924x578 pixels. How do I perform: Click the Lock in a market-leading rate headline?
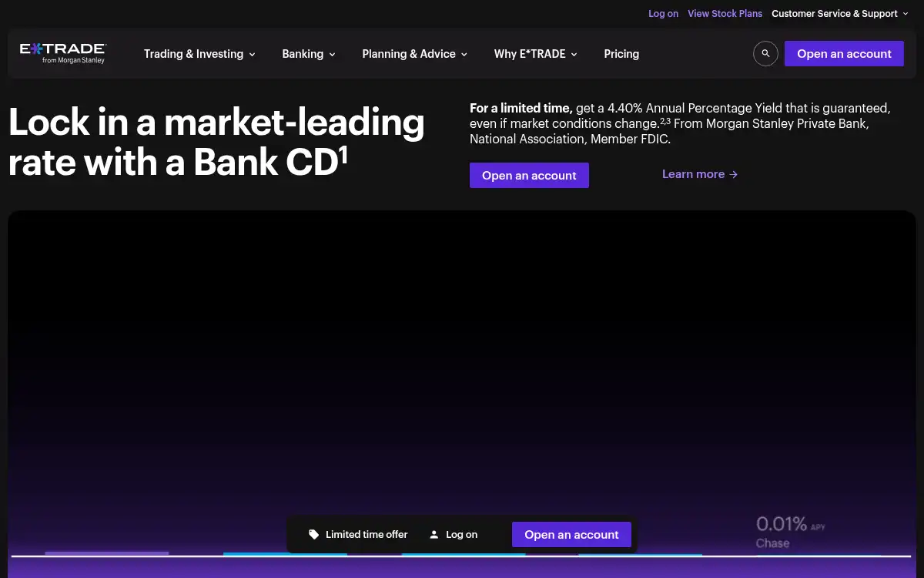point(216,143)
